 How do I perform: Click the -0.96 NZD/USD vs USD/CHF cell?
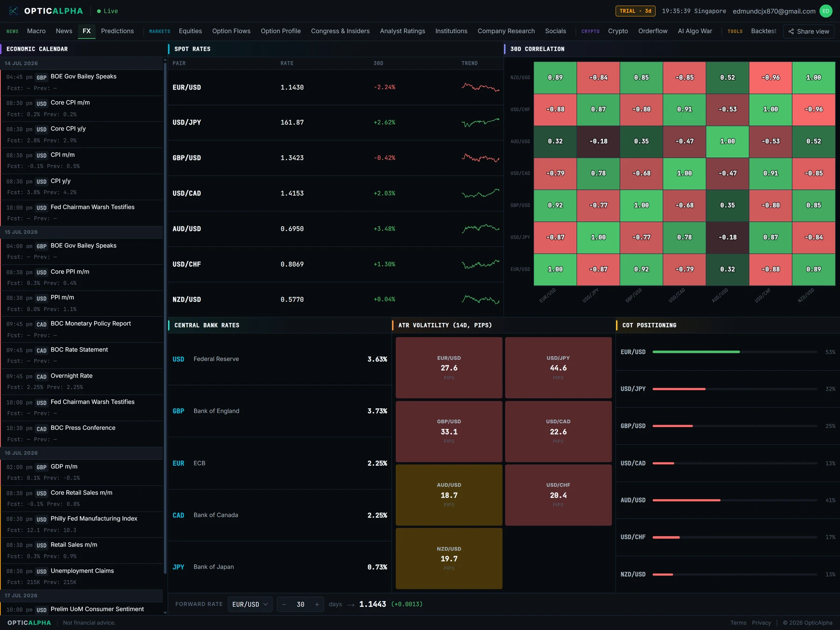pyautogui.click(x=770, y=77)
